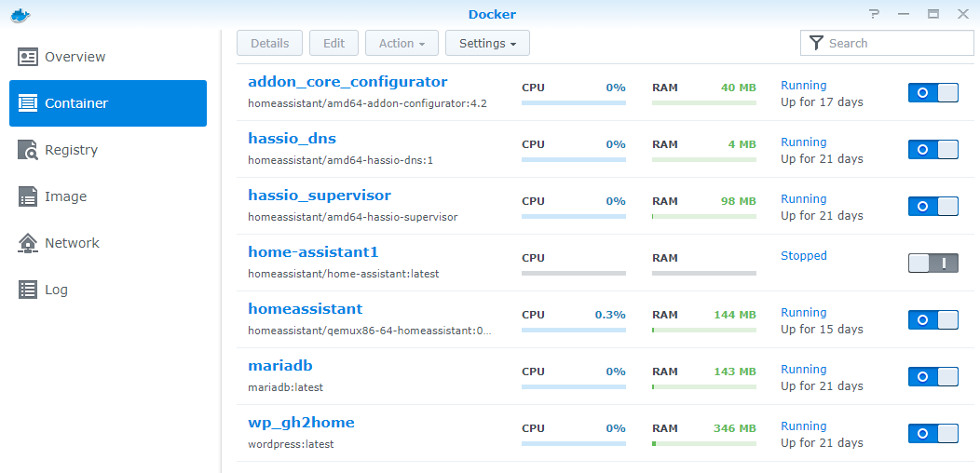
Task: Toggle off wp_gh2home container
Action: (933, 434)
